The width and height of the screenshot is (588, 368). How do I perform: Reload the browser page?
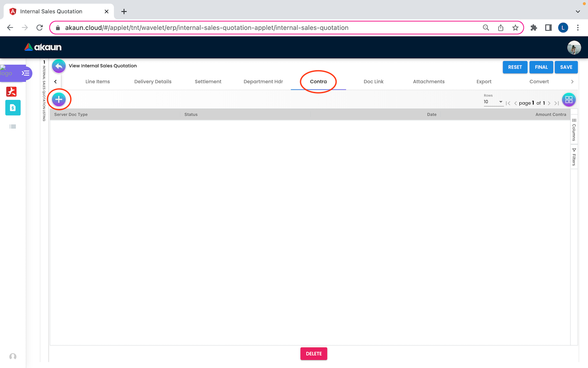[x=40, y=28]
